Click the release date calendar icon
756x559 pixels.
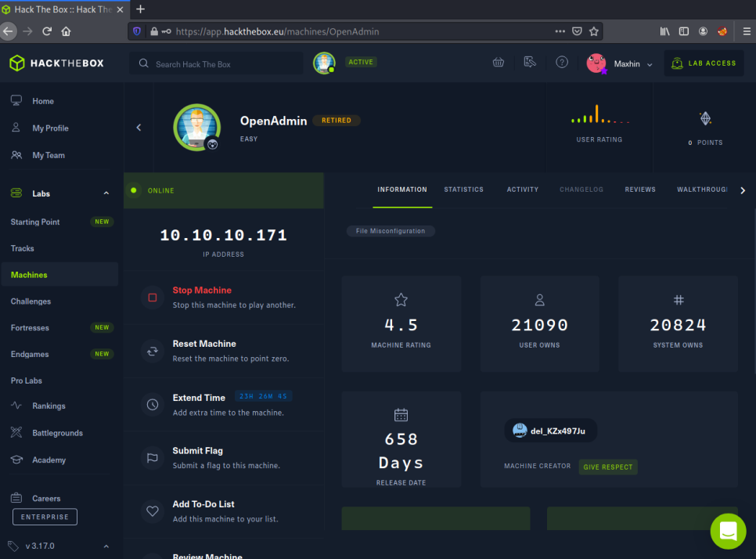pos(401,415)
